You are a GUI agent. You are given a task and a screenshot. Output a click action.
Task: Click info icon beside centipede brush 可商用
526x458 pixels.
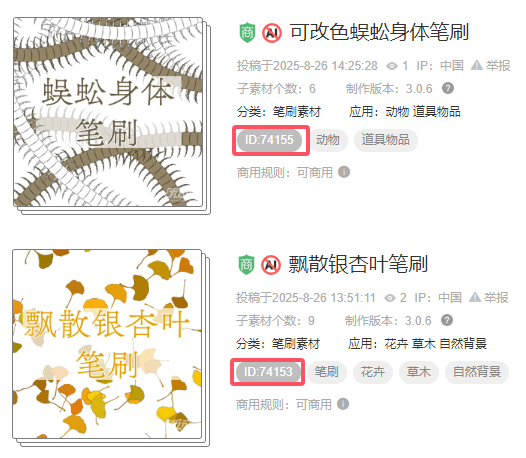coord(344,172)
